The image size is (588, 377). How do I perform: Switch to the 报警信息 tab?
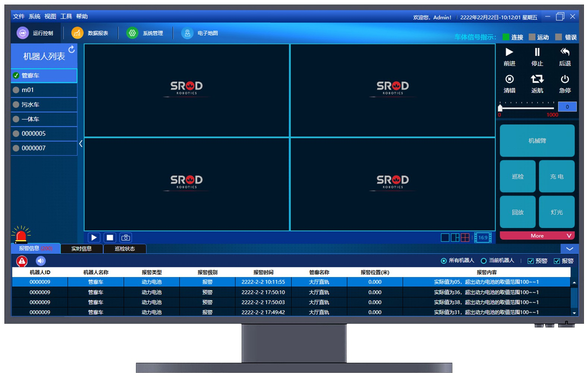click(x=36, y=248)
